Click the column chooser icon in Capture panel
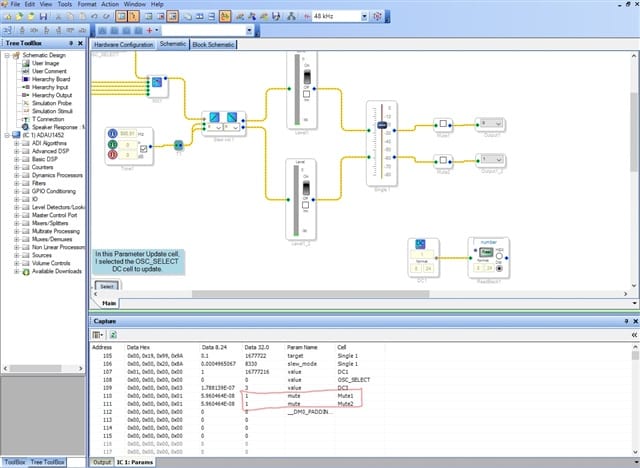The image size is (640, 468). (x=98, y=335)
